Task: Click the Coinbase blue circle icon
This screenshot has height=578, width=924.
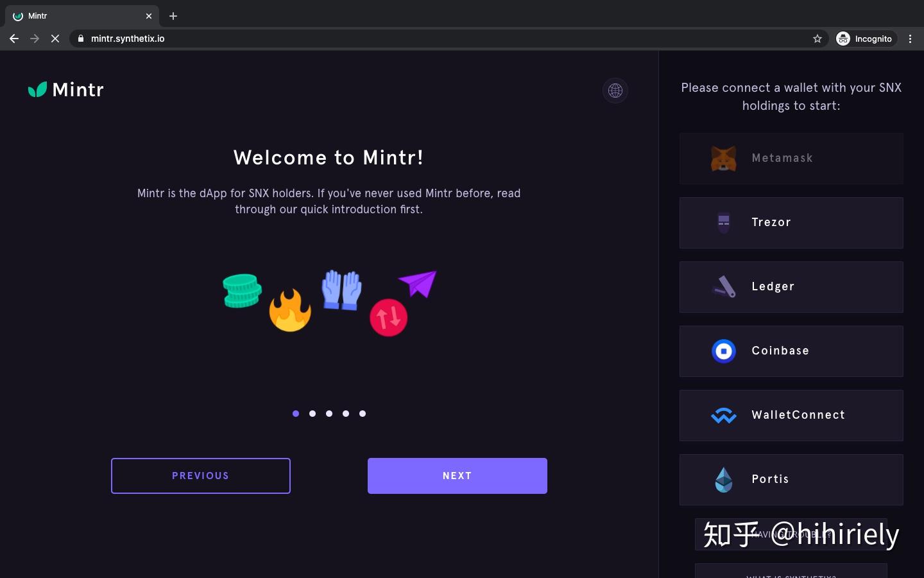Action: (x=724, y=351)
